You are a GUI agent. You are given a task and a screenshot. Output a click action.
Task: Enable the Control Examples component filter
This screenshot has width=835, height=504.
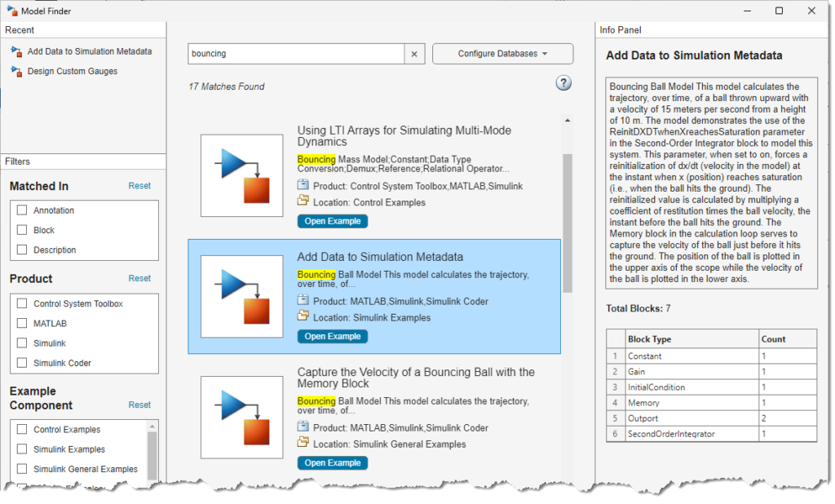point(22,430)
